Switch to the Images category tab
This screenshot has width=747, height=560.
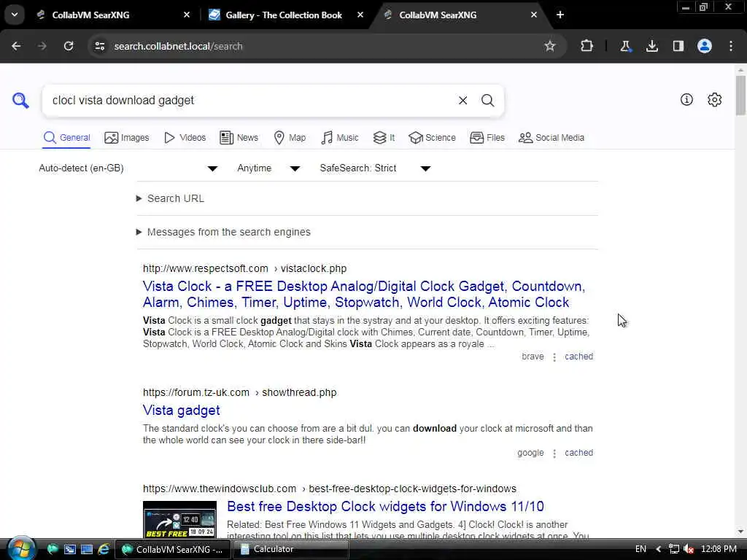pyautogui.click(x=127, y=138)
